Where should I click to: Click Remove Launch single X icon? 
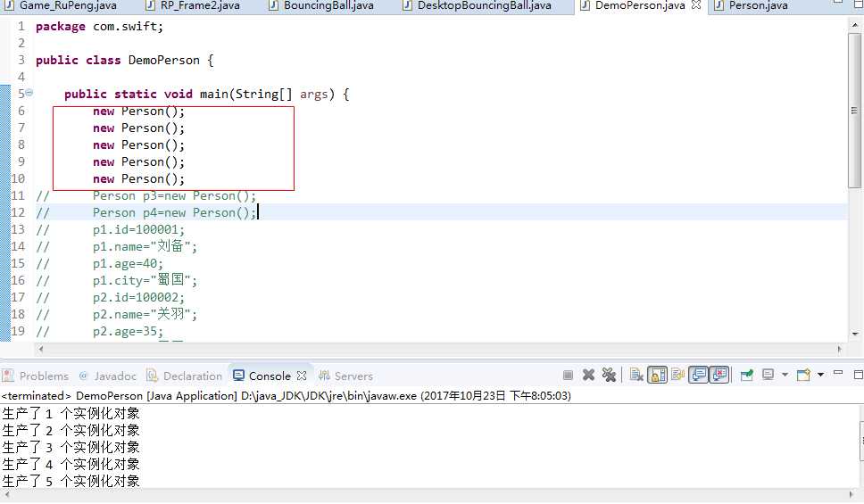[x=588, y=376]
